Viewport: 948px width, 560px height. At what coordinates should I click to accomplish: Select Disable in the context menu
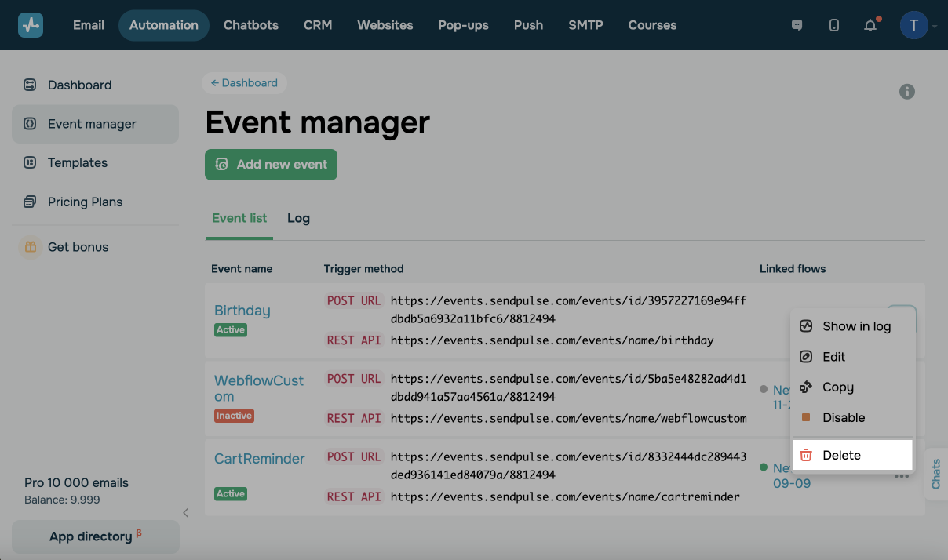click(x=844, y=417)
